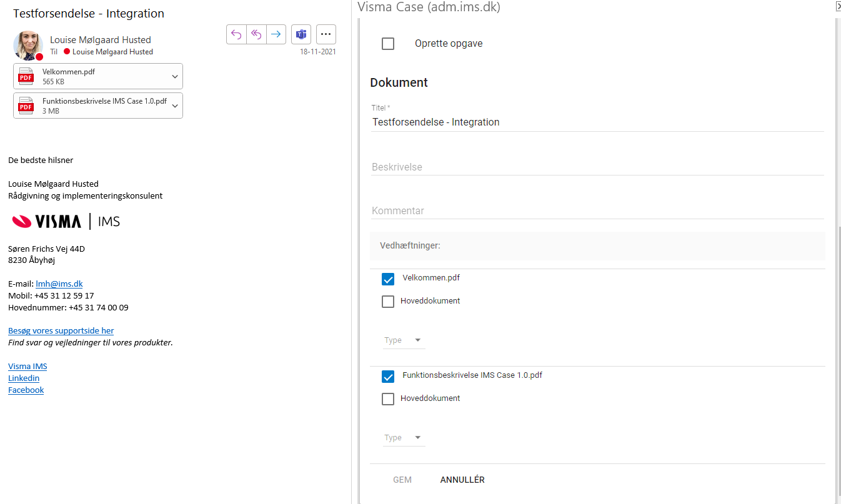Click the Søren Frichs Vej 44D address
This screenshot has width=841, height=504.
(46, 249)
